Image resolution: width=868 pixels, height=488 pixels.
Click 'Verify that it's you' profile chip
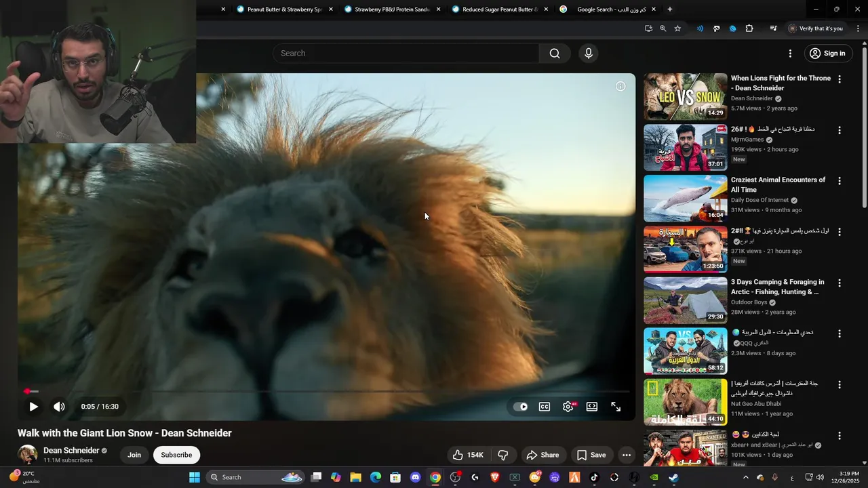pos(816,28)
